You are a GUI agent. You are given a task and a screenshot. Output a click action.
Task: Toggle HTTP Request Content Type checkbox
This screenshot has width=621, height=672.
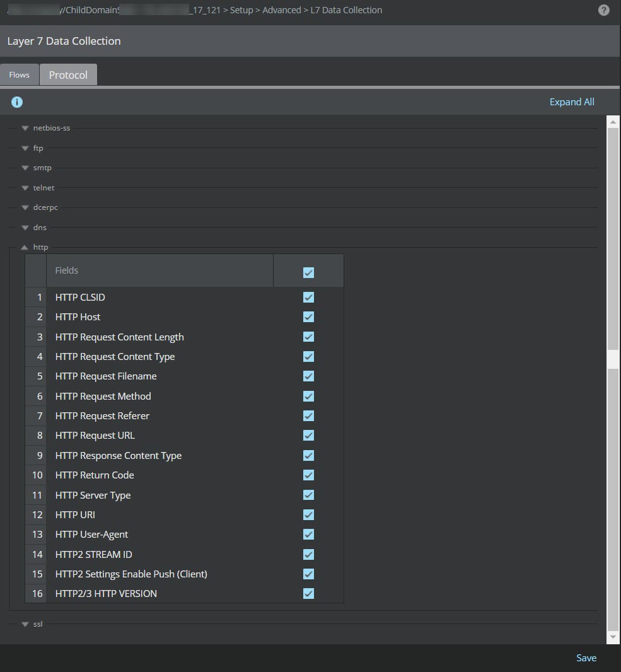308,357
